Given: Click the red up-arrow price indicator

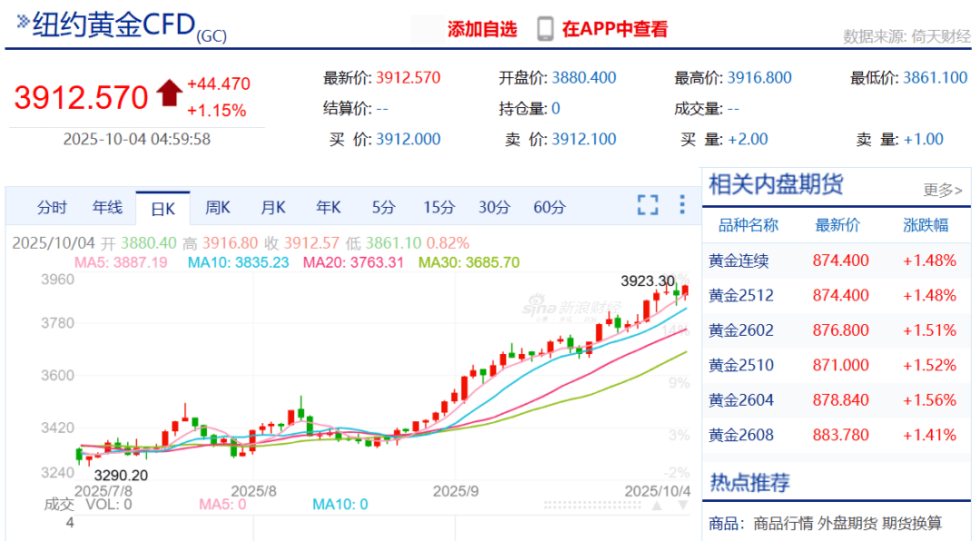Looking at the screenshot, I should click(170, 93).
